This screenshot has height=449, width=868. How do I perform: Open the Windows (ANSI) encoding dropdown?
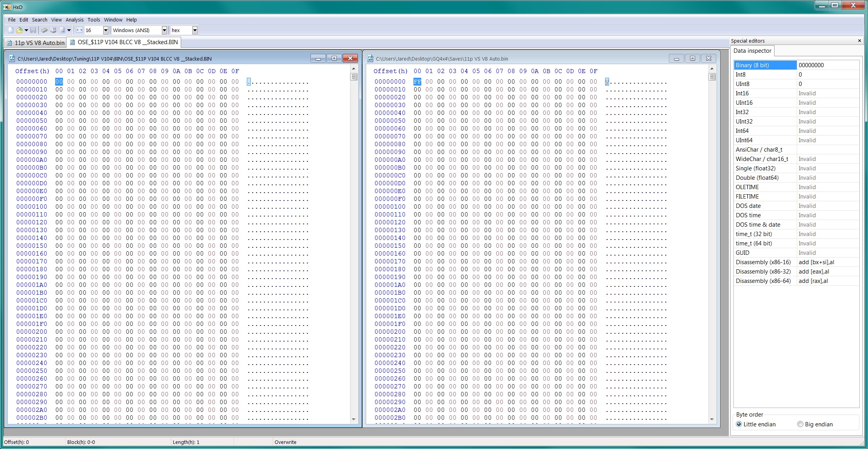click(x=164, y=30)
